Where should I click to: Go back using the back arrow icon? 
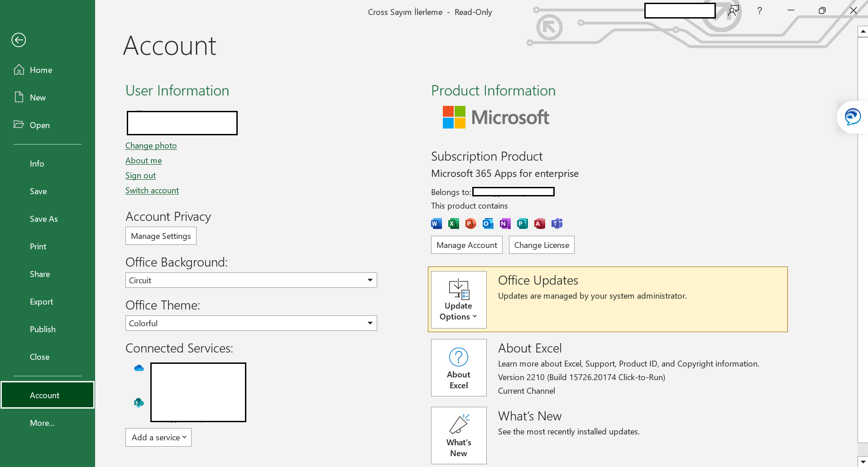[19, 40]
